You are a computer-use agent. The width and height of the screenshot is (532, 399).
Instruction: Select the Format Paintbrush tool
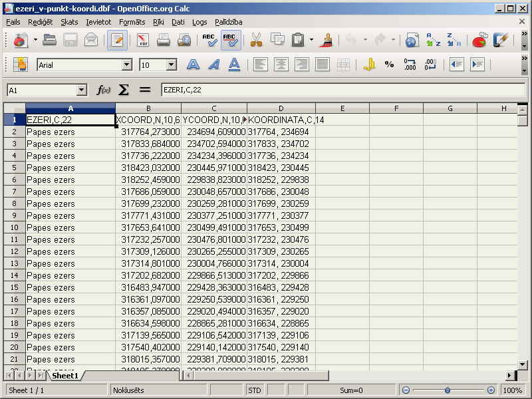click(x=327, y=41)
